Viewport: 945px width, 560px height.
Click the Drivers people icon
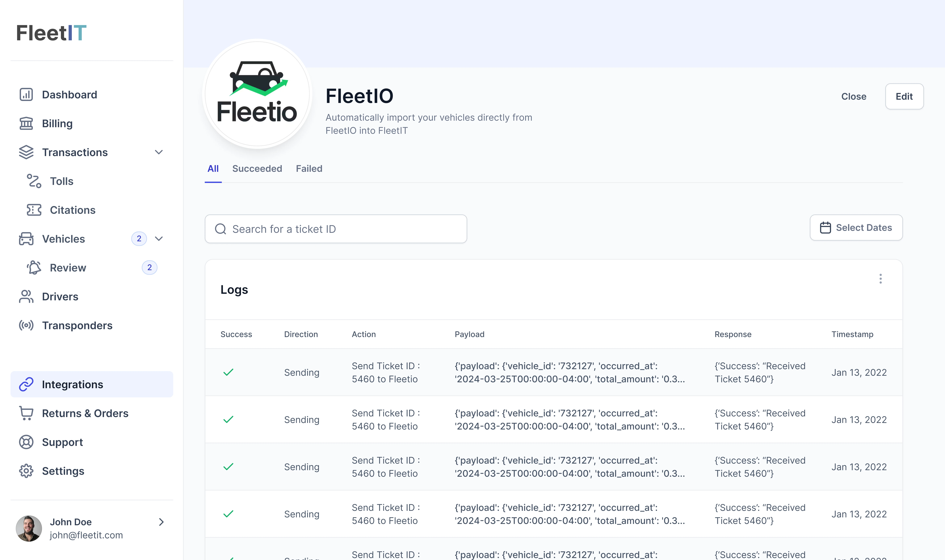[26, 297]
